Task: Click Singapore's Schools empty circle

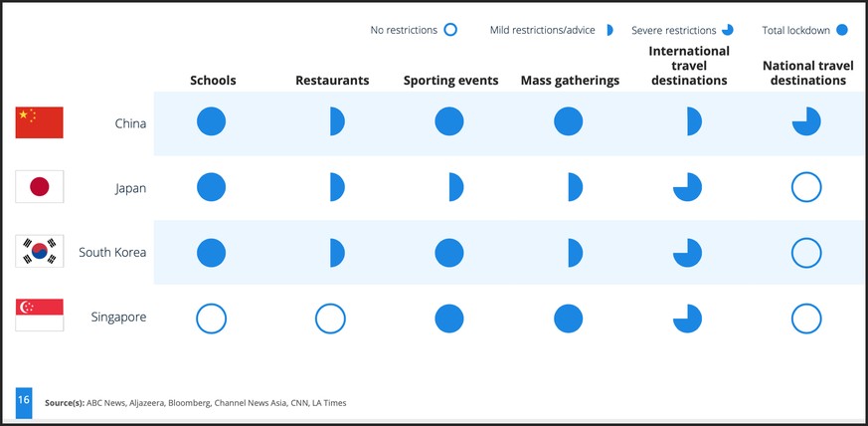Action: click(211, 319)
